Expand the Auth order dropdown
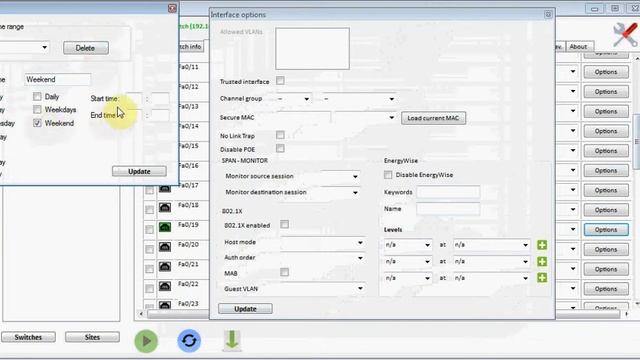Image resolution: width=640 pixels, height=360 pixels. (x=322, y=258)
